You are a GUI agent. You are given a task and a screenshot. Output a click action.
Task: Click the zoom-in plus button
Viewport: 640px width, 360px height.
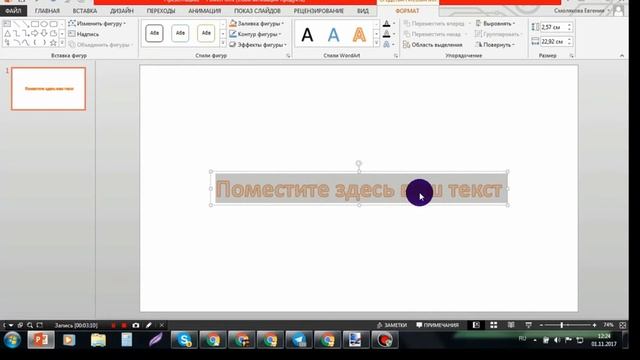[x=594, y=325]
